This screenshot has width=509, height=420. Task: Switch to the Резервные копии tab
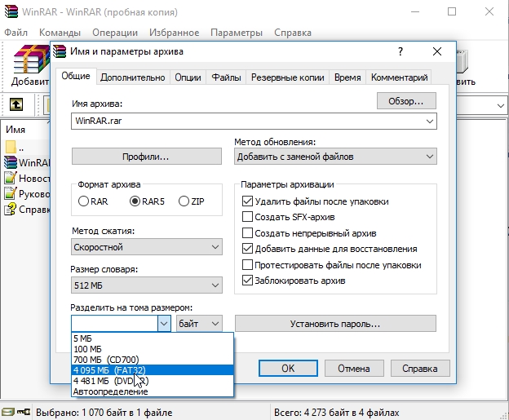[x=288, y=77]
